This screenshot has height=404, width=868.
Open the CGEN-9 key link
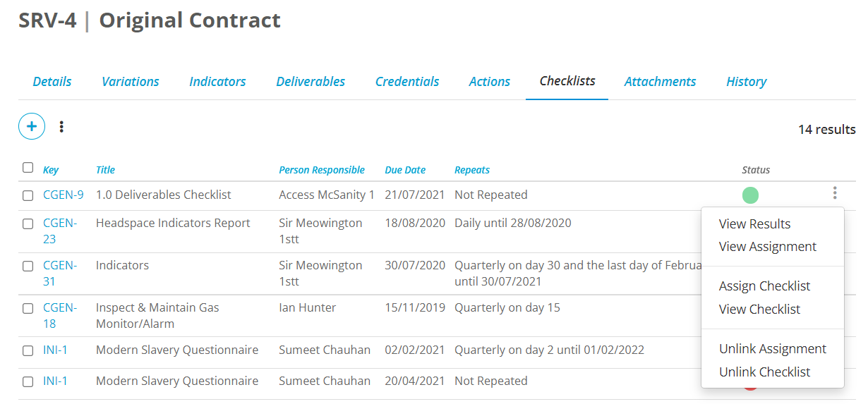[x=63, y=195]
